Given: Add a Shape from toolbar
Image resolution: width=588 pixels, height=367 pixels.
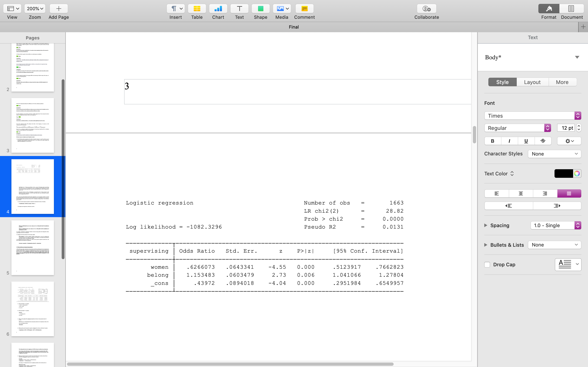Looking at the screenshot, I should click(x=261, y=9).
